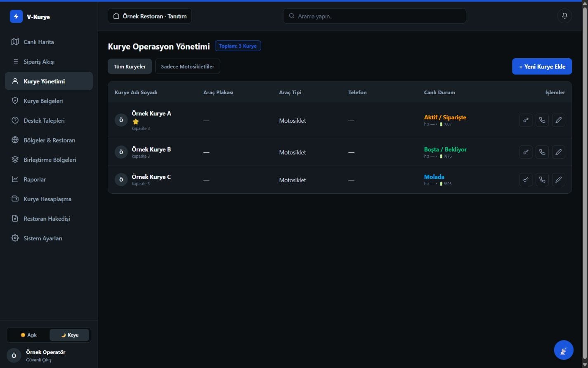Click the key icon for Örnek Kurye A
The image size is (588, 368).
[526, 120]
